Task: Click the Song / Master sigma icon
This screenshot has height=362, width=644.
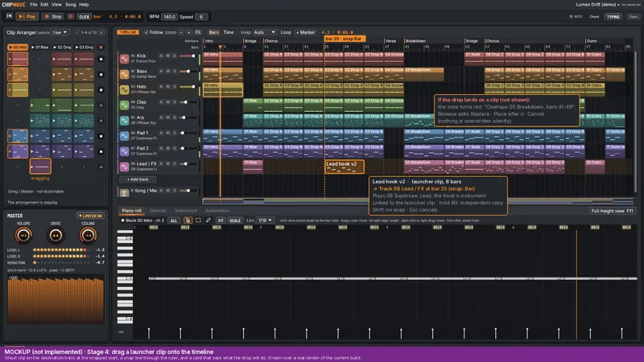Action: coord(124,192)
